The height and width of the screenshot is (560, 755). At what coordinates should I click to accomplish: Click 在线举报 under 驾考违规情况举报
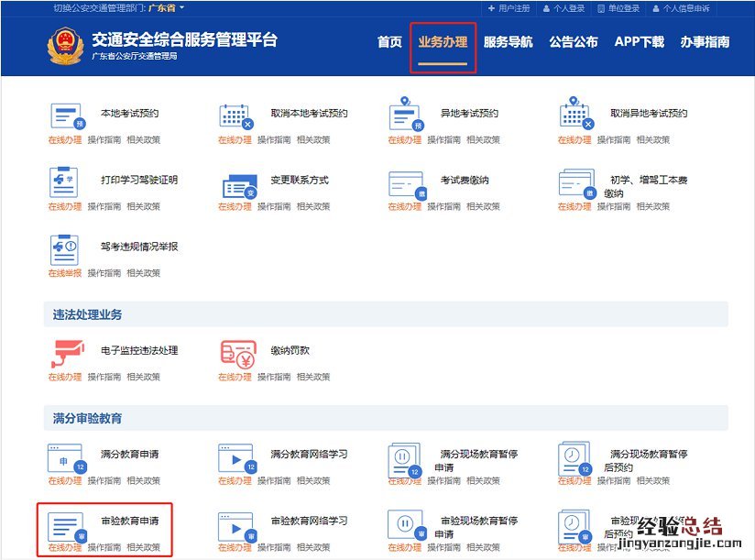(65, 273)
